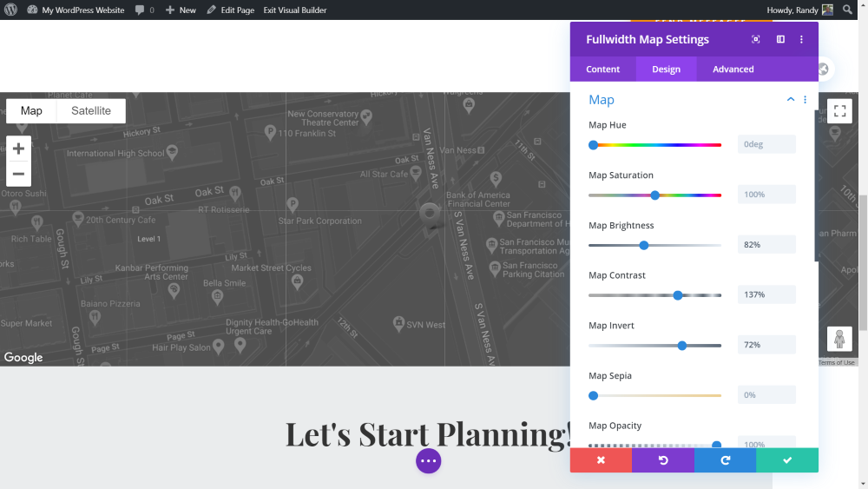Edit Map Contrast 137% field
Image resolution: width=868 pixels, height=489 pixels.
766,294
